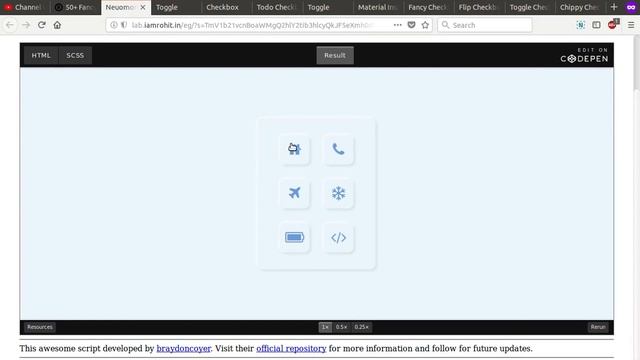Open the page actions three-dot menu
This screenshot has width=640, height=360.
coord(398,25)
